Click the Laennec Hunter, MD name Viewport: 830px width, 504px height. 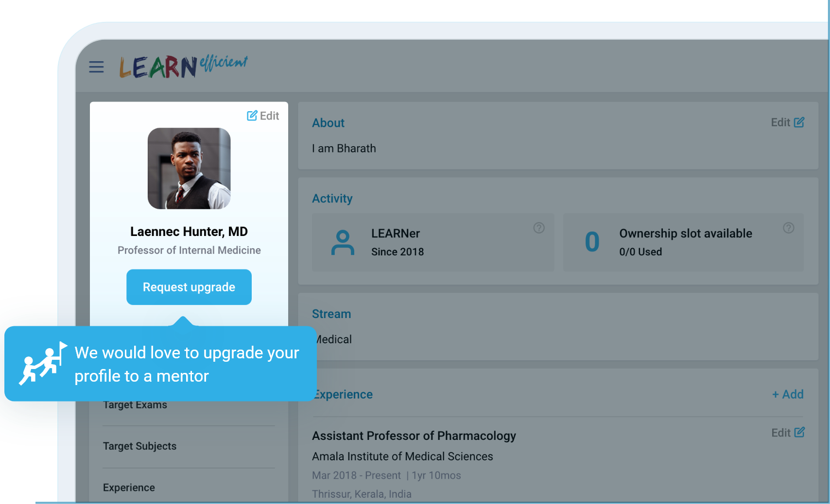coord(189,232)
